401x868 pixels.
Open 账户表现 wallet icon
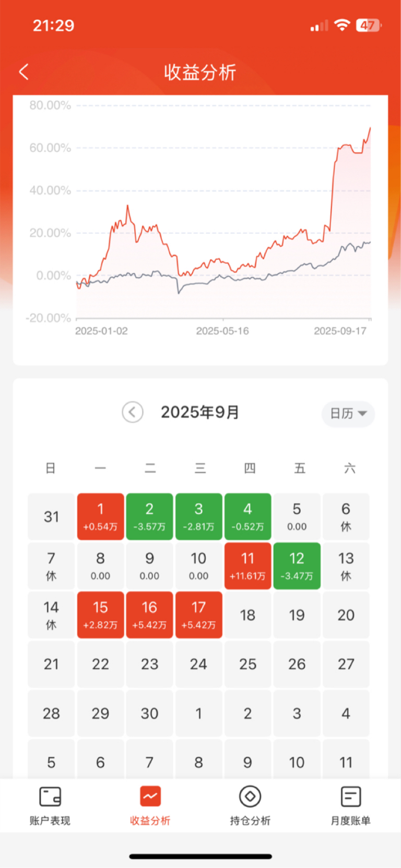[50, 797]
